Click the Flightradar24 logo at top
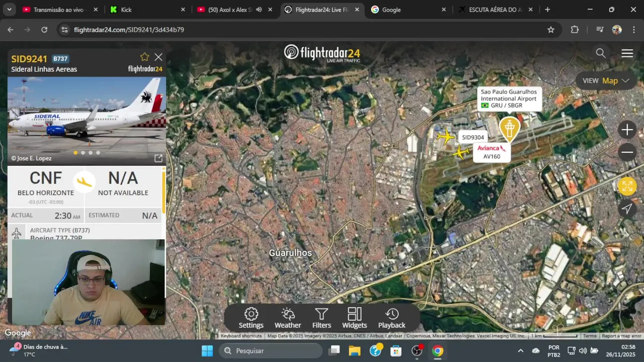Screen dimensions: 644x362 [x=322, y=53]
